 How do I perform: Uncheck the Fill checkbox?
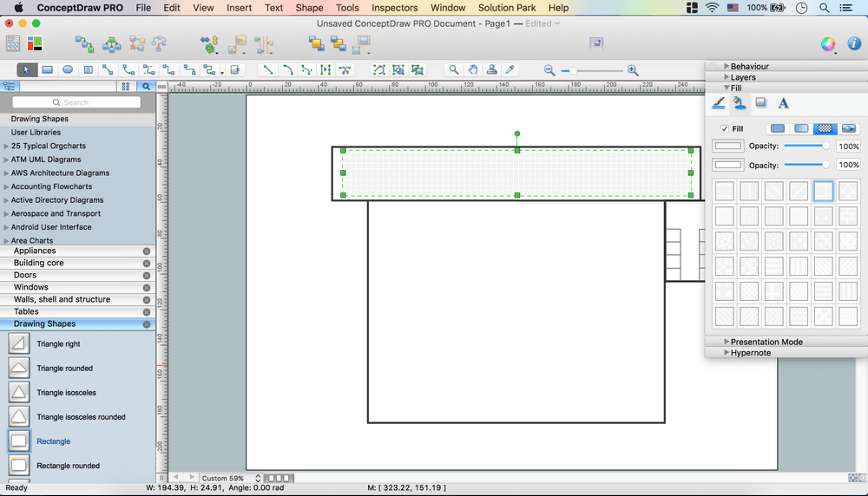tap(725, 128)
